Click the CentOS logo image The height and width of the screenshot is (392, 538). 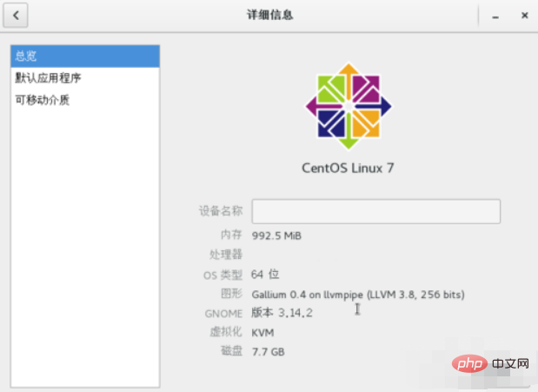[x=348, y=105]
